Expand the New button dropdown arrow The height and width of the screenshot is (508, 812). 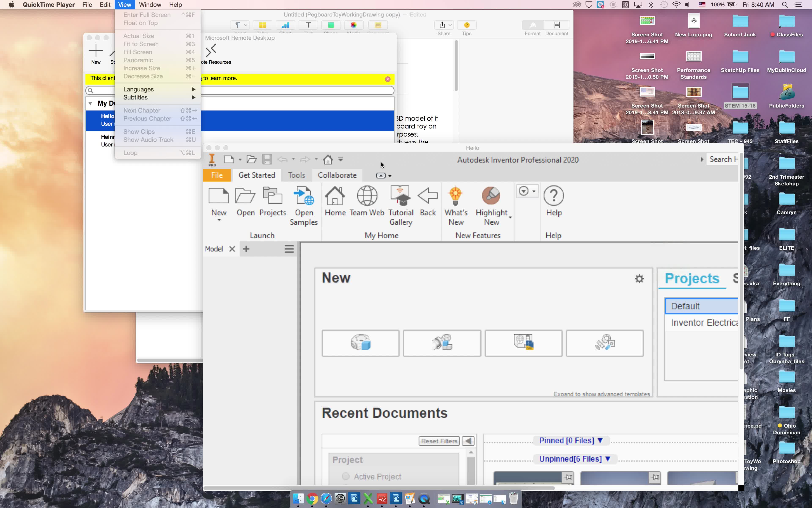[x=219, y=220]
